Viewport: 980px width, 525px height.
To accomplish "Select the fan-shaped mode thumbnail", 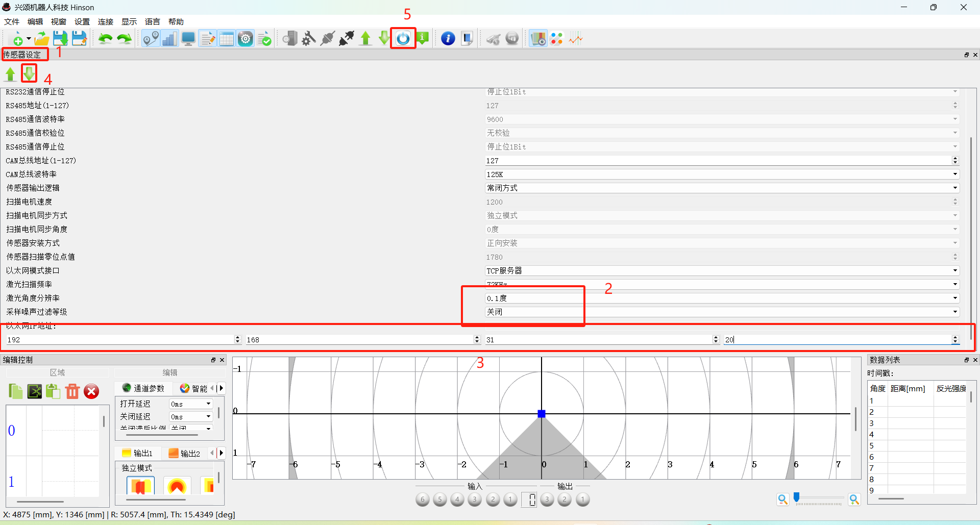I will point(177,485).
